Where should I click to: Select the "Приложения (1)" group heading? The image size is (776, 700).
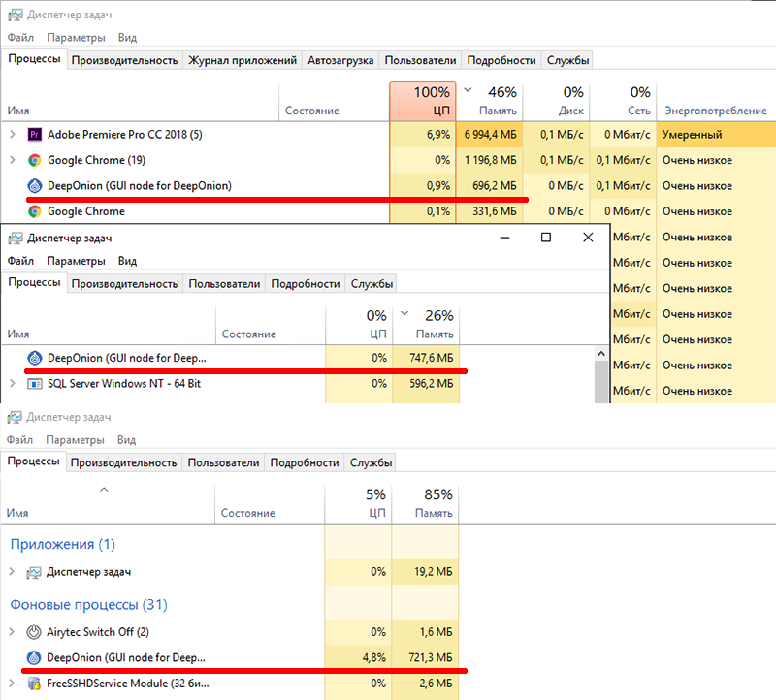(x=63, y=544)
